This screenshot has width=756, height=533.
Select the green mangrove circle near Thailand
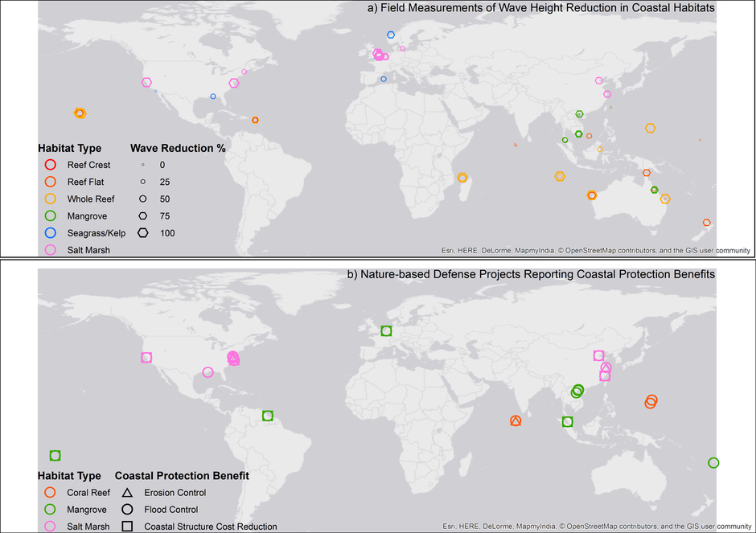[565, 140]
